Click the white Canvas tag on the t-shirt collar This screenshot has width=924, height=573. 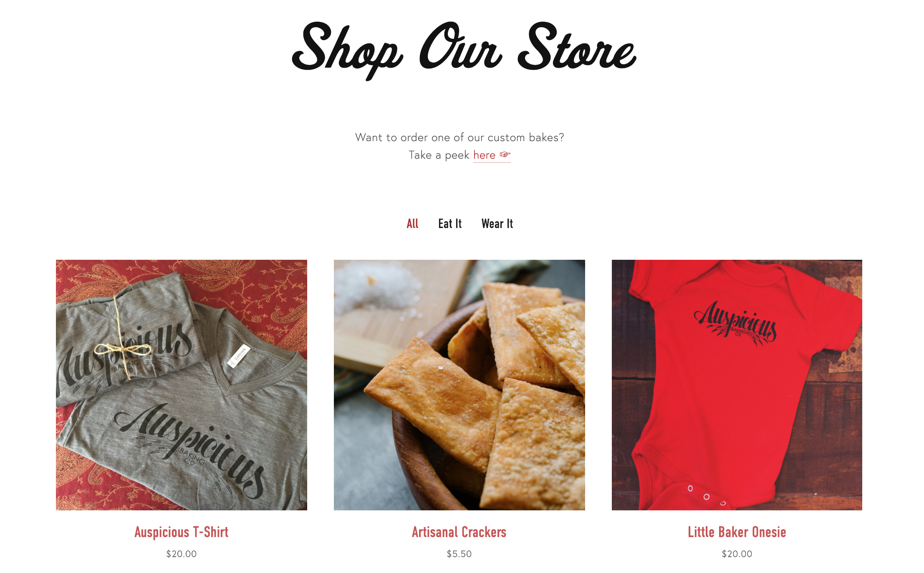238,357
